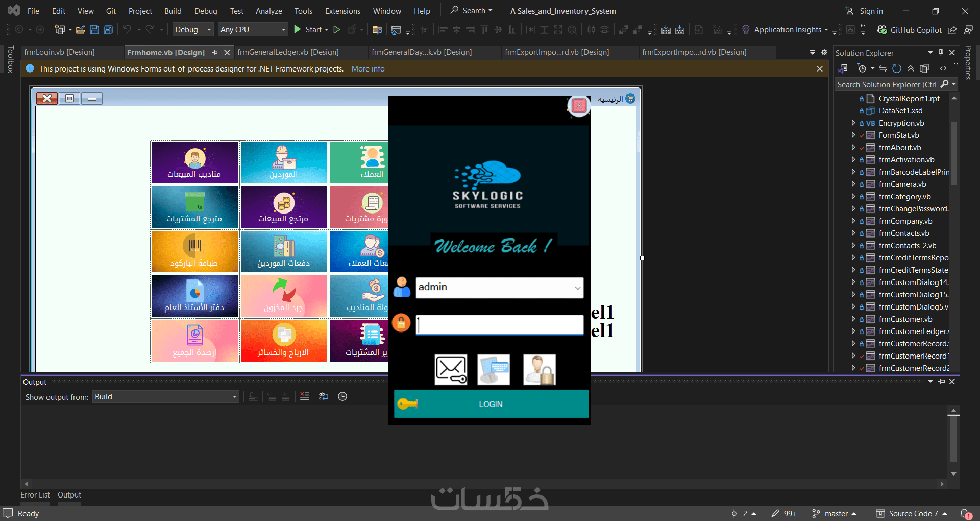
Task: Click the Application Insights lightbulb icon
Action: coord(746,30)
